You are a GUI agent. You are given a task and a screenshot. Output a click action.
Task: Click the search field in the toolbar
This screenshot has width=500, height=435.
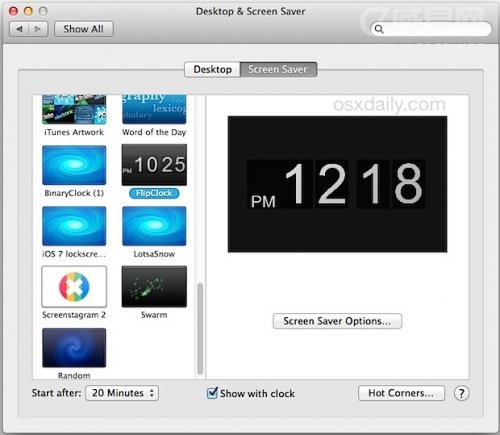click(x=431, y=29)
